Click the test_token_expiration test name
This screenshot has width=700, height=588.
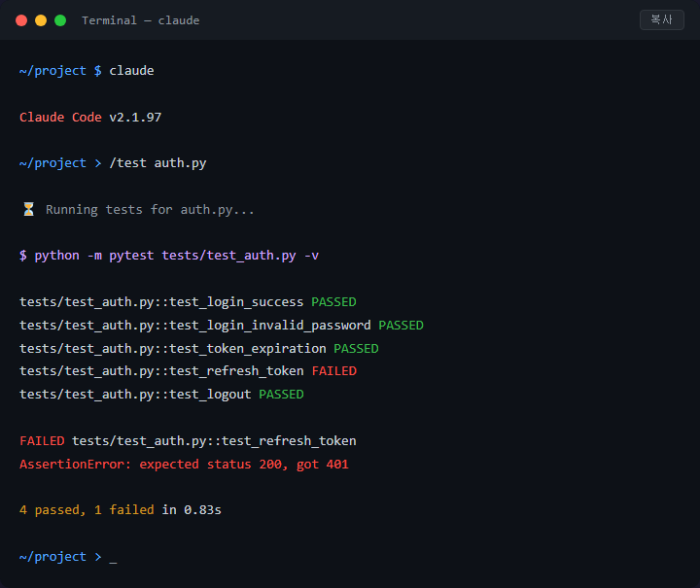click(x=248, y=349)
